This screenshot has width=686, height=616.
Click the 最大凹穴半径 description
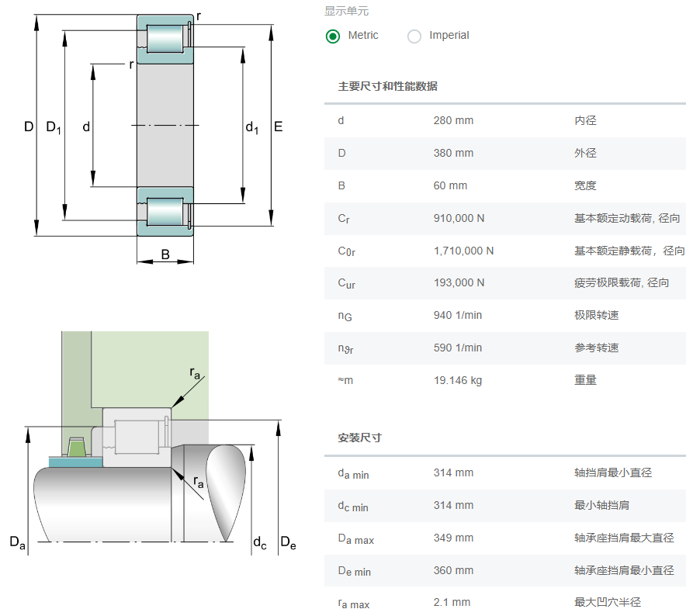point(608,603)
